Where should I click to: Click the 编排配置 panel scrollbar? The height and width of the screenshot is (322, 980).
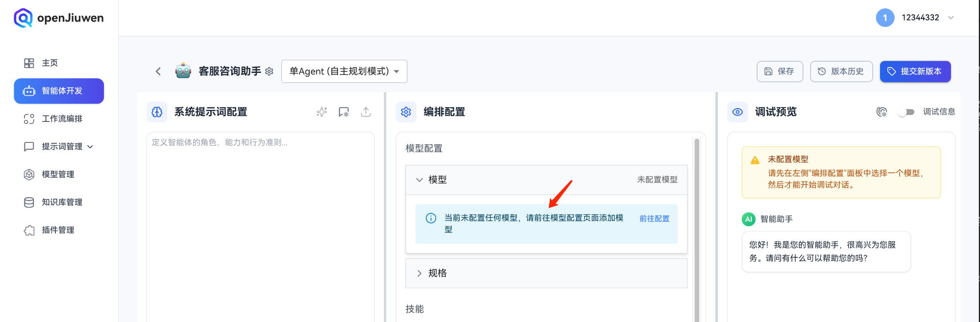click(x=697, y=230)
